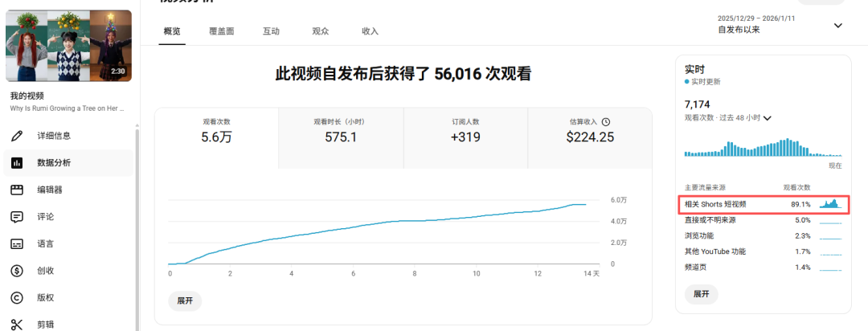Viewport: 868px width, 331px height.
Task: Select the 订阅人数 +319 metric card
Action: 465,138
